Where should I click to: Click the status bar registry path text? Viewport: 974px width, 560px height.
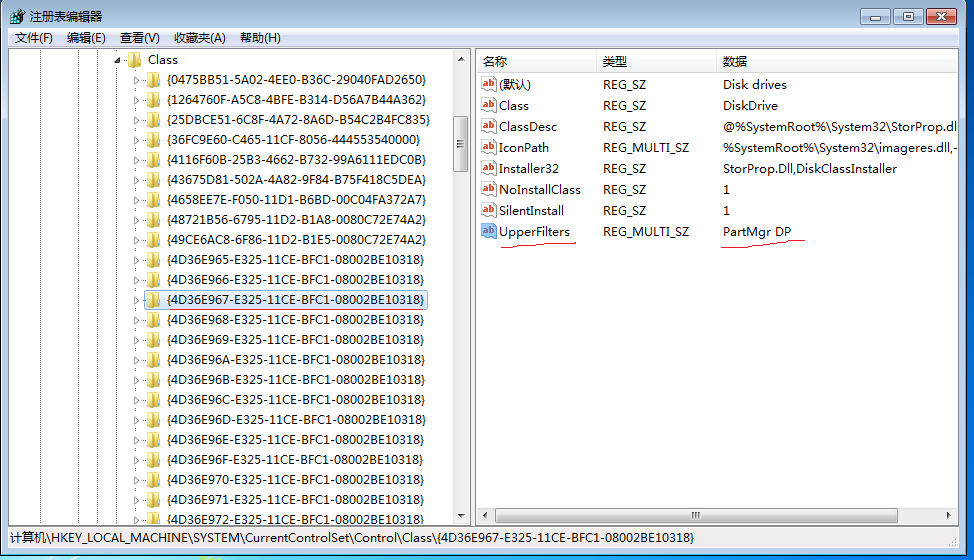click(x=352, y=538)
